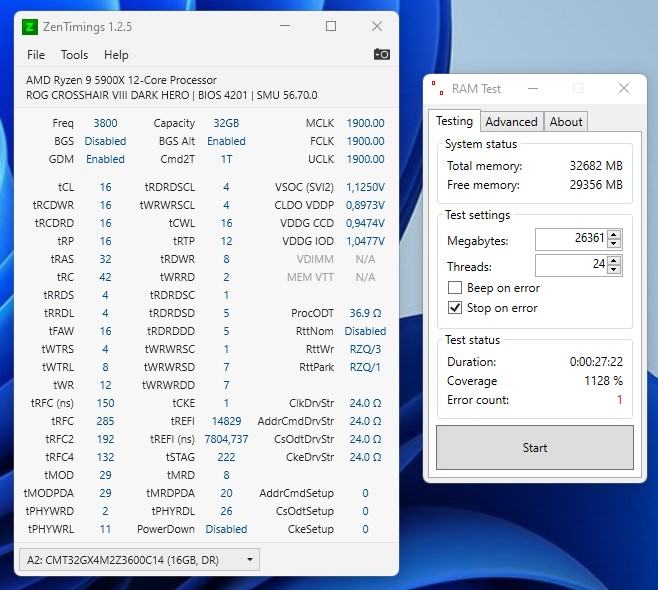Click the VSOC (SVI2) value 1,1250V
Image resolution: width=658 pixels, height=590 pixels.
point(365,187)
